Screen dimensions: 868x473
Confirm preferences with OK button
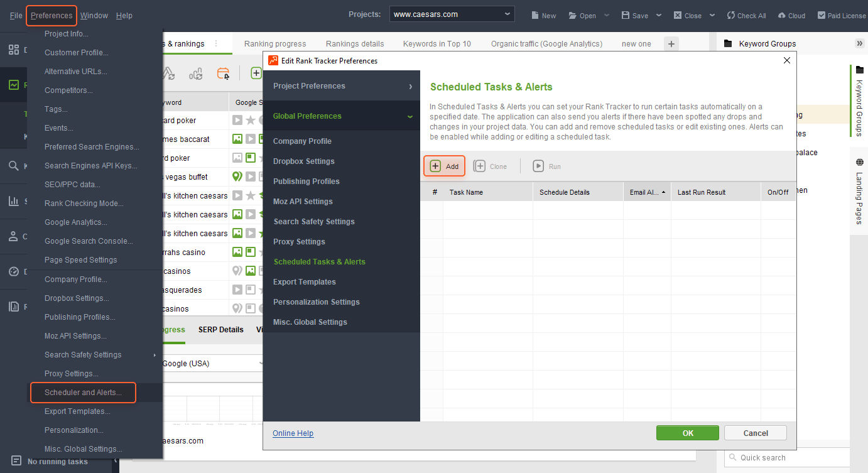(x=688, y=433)
